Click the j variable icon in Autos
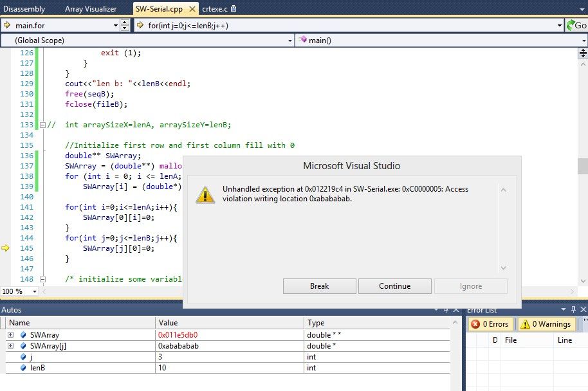Viewport: 588px width, 391px height. (x=23, y=357)
